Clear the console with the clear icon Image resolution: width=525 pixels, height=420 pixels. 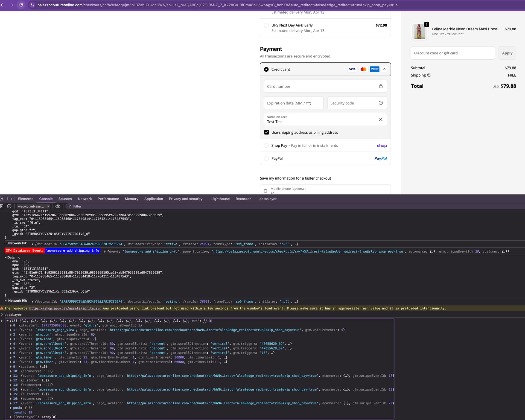[9, 206]
